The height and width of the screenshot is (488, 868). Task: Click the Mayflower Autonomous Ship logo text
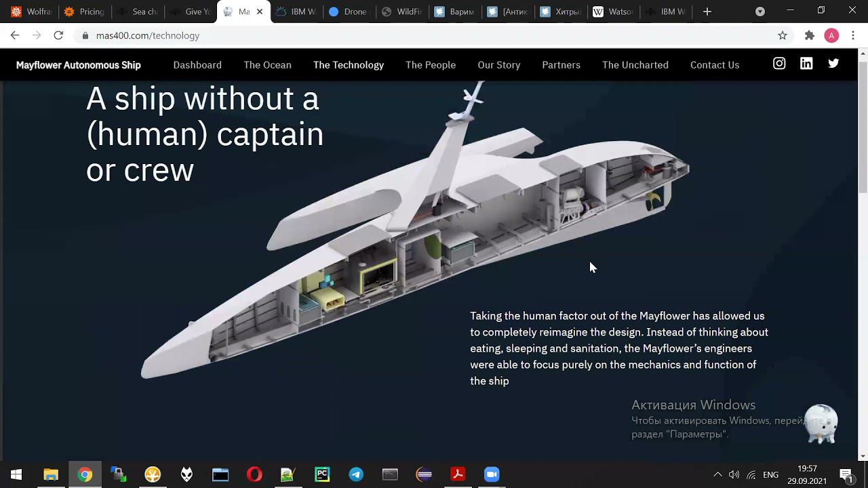[x=79, y=65]
